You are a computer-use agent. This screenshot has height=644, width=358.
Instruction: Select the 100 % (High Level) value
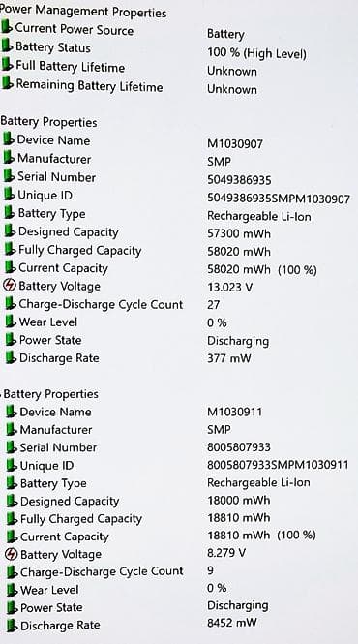click(x=256, y=53)
